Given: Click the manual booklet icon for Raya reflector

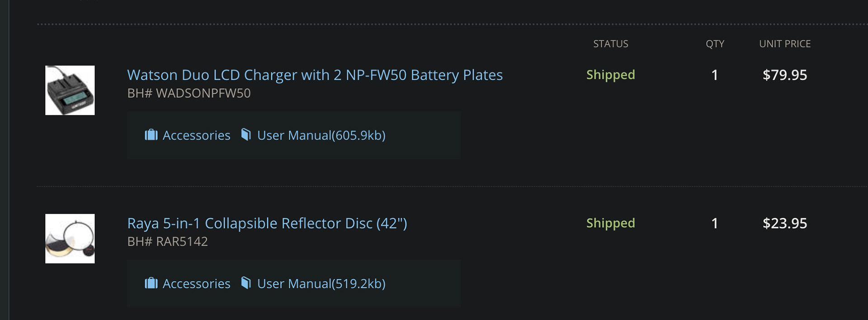Looking at the screenshot, I should pyautogui.click(x=246, y=283).
